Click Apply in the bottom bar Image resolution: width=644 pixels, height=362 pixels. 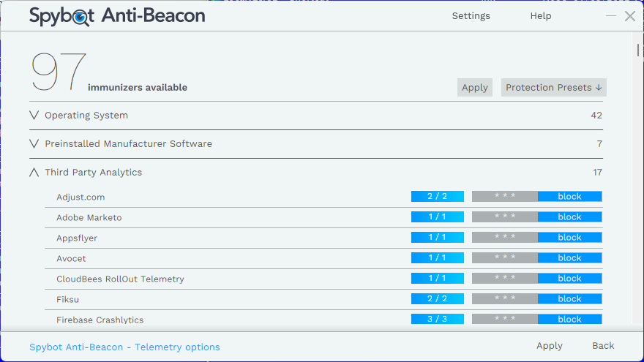tap(549, 346)
